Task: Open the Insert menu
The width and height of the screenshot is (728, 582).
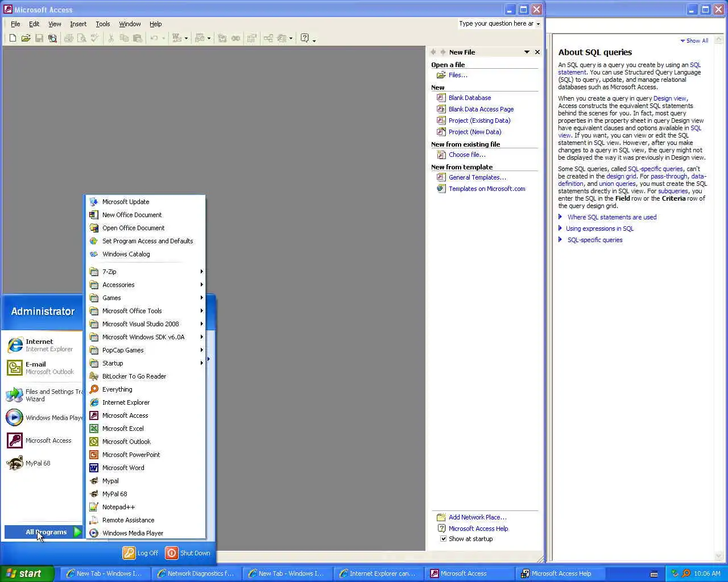Action: (x=78, y=24)
